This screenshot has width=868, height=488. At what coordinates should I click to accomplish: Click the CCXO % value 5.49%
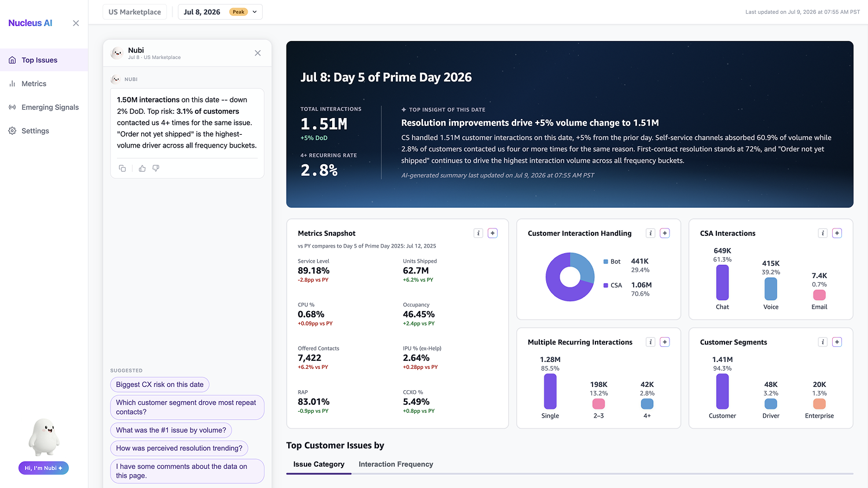(x=416, y=402)
